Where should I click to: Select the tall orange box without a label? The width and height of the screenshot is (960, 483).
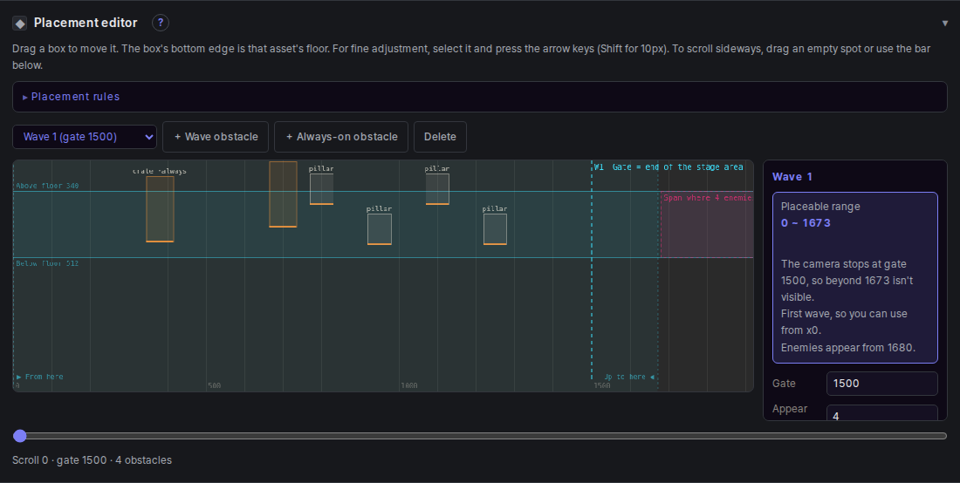(x=283, y=194)
